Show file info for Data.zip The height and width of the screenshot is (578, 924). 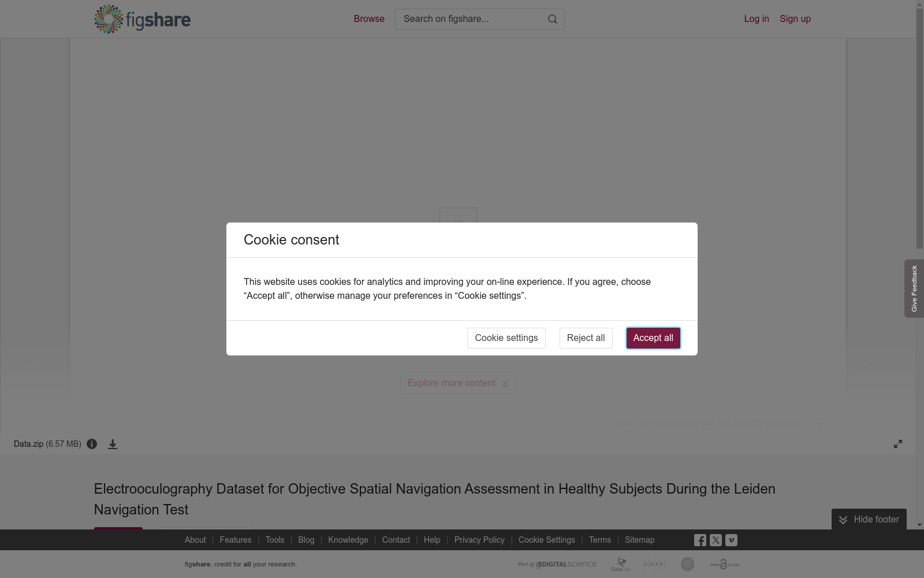point(92,444)
